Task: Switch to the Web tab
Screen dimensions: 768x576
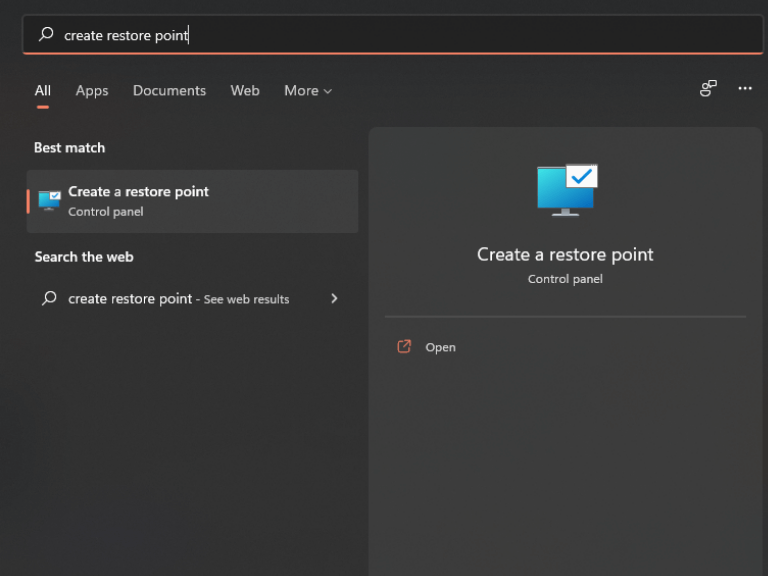Action: click(245, 91)
